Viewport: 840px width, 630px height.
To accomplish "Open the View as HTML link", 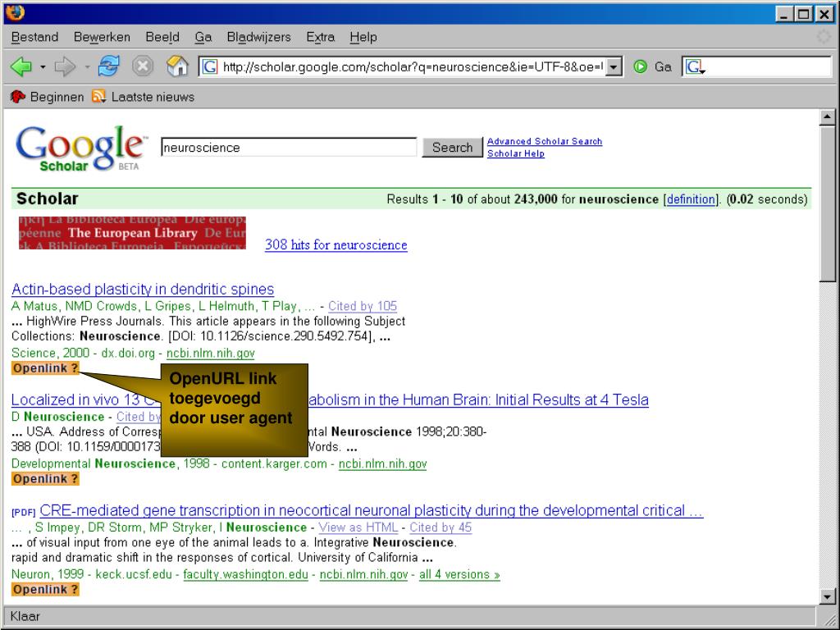I will click(358, 527).
